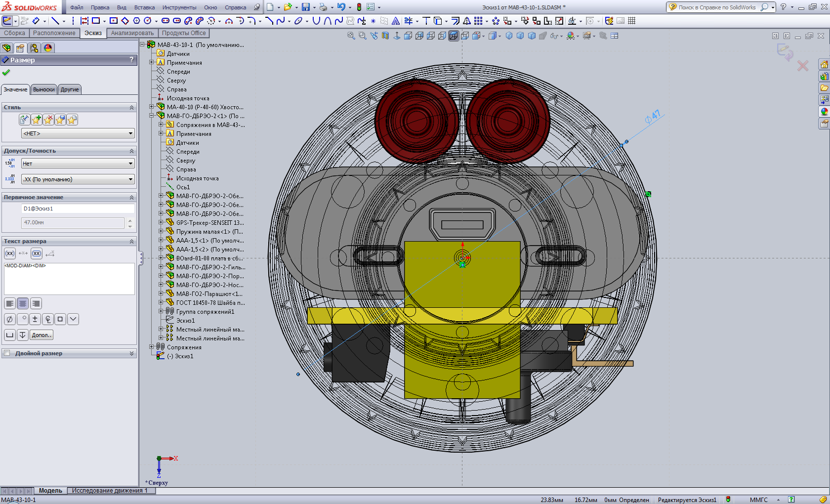830x504 pixels.
Task: Toggle left text justification
Action: [x=9, y=303]
